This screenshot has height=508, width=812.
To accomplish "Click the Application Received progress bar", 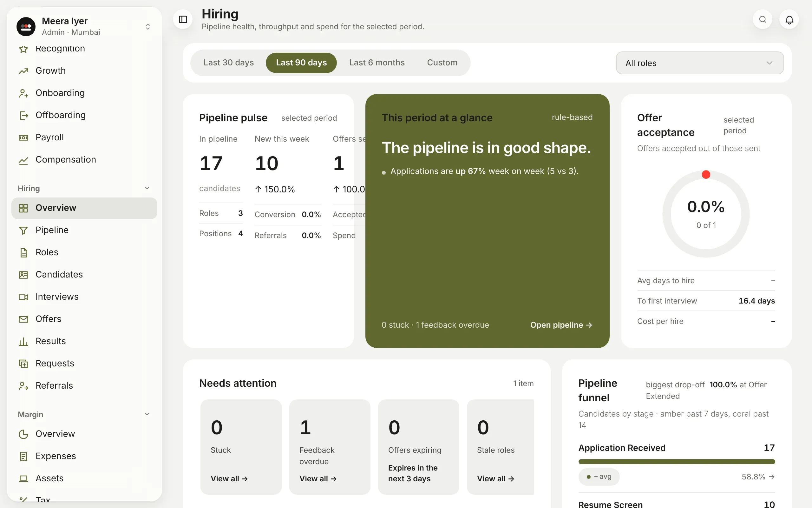I will click(x=677, y=462).
